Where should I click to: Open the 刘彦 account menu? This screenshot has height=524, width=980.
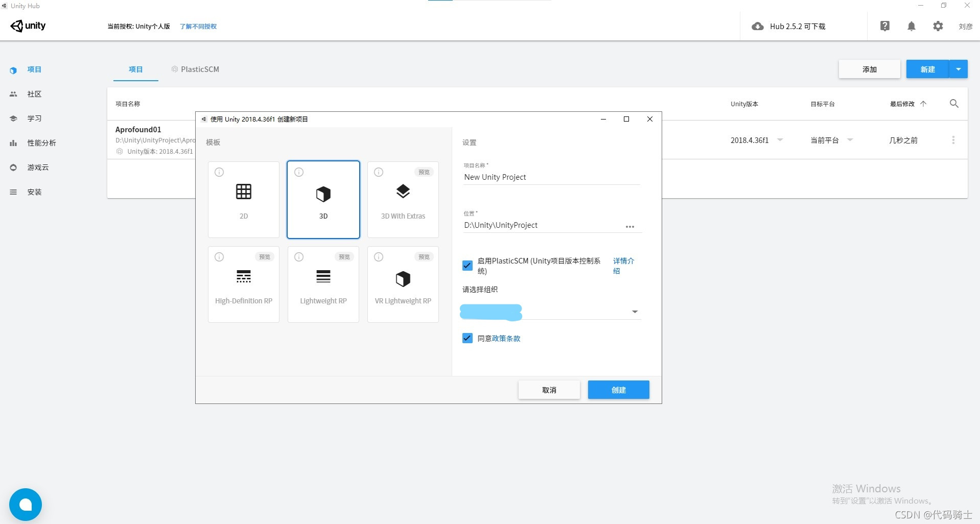pos(966,27)
